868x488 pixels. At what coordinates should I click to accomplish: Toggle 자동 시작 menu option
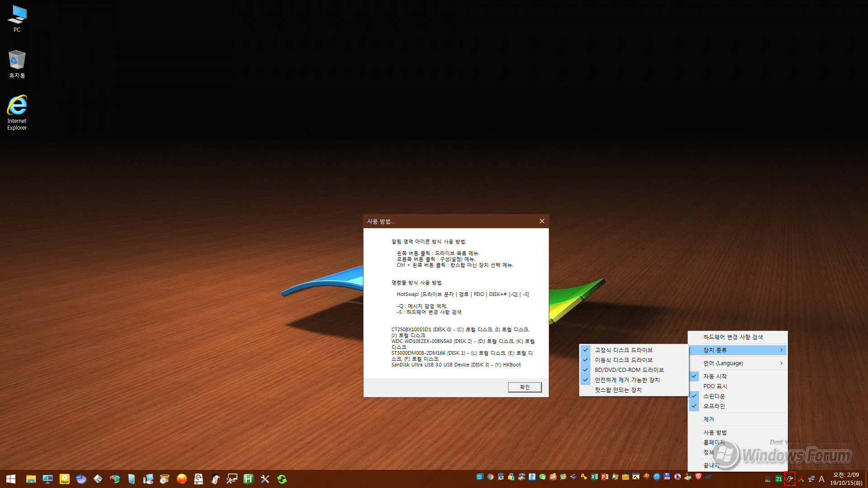point(738,376)
